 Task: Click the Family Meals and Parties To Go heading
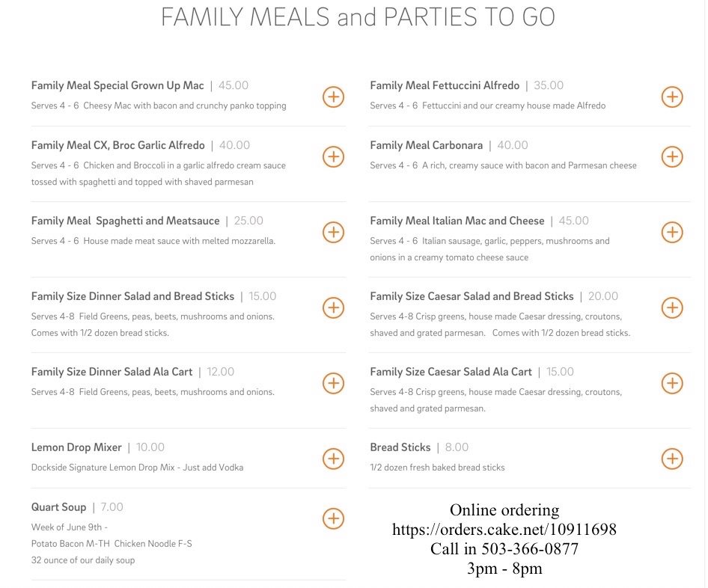tap(358, 17)
